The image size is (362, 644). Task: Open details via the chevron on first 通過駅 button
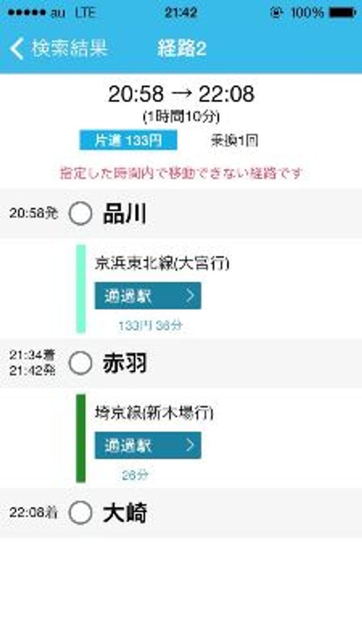pyautogui.click(x=189, y=296)
